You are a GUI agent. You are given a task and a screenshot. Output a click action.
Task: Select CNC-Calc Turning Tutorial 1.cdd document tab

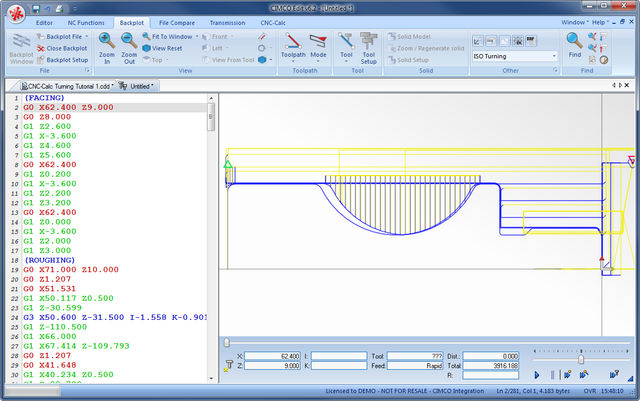point(68,86)
